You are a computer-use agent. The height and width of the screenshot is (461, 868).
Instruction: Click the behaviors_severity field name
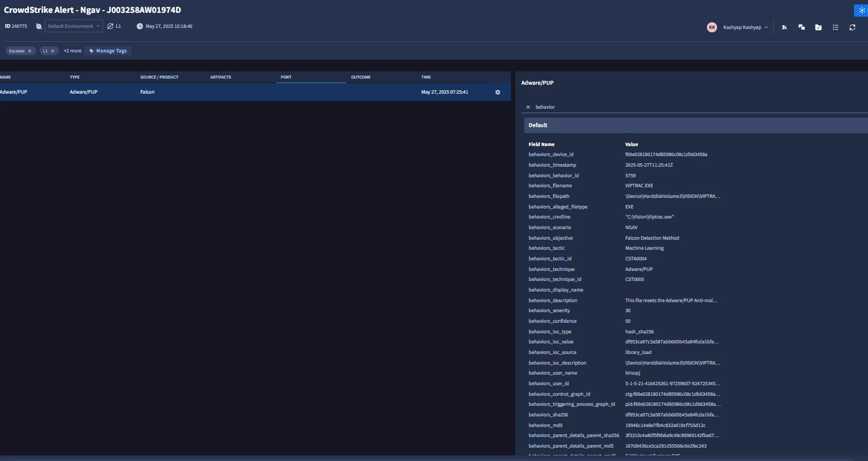549,310
